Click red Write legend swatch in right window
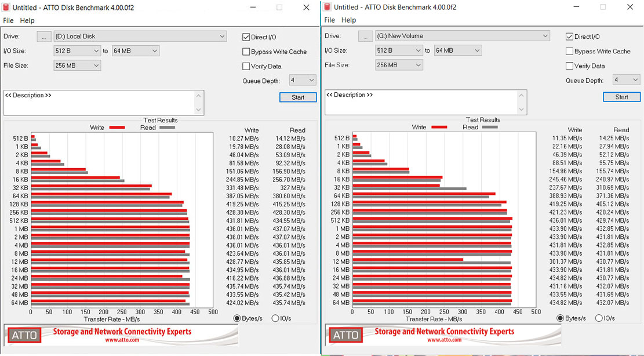Image resolution: width=644 pixels, height=356 pixels. 439,128
